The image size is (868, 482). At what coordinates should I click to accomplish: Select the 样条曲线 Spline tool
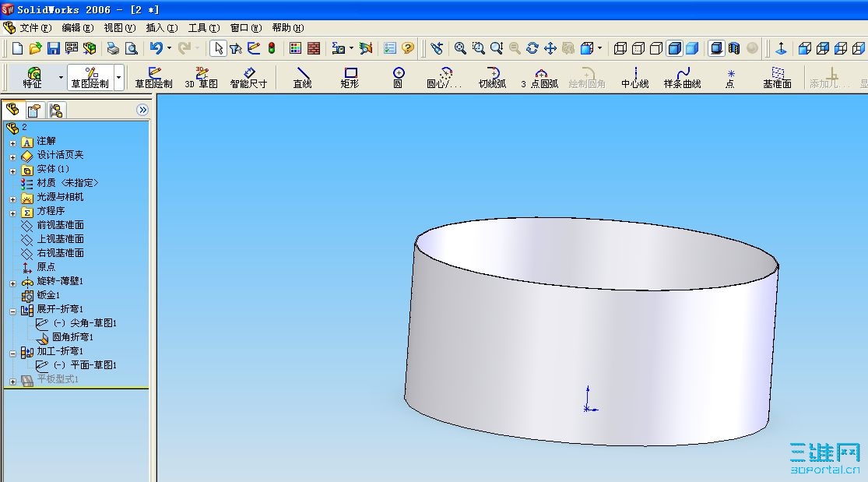tap(683, 78)
